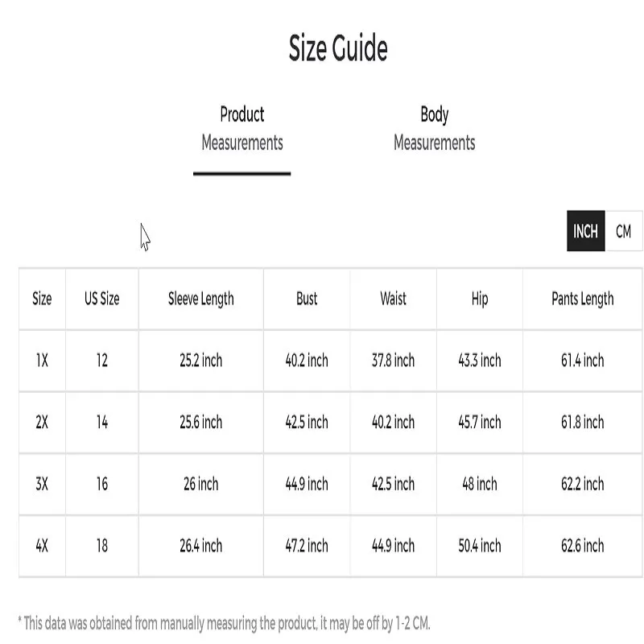Click the 50.4 inch hip cell
This screenshot has width=644, height=644.
[x=480, y=546]
